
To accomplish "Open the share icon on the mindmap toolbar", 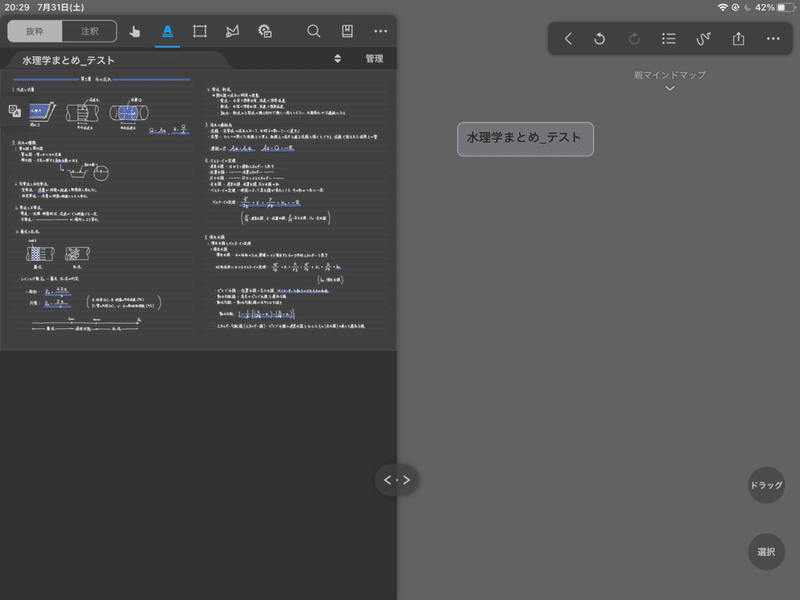I will 737,38.
